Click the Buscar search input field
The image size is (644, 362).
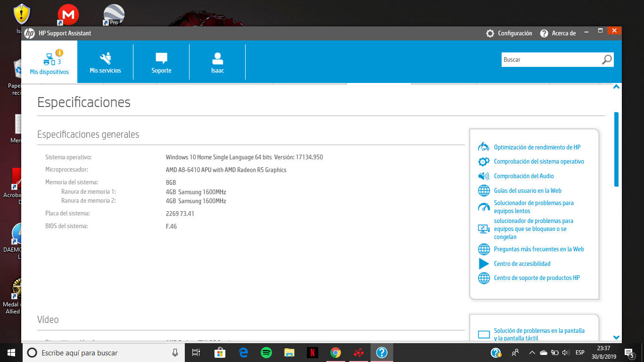click(x=550, y=60)
